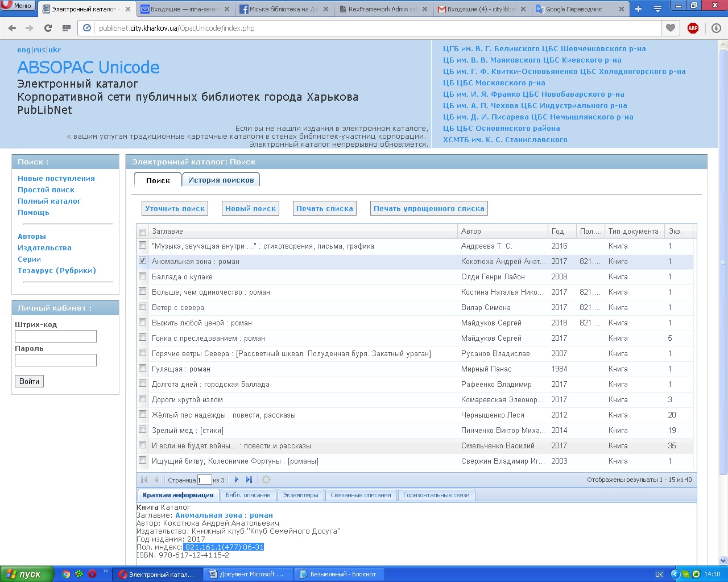Viewport: 728px width, 582px height.
Task: Check the "Ветер с севера" row checkbox
Action: pos(143,307)
